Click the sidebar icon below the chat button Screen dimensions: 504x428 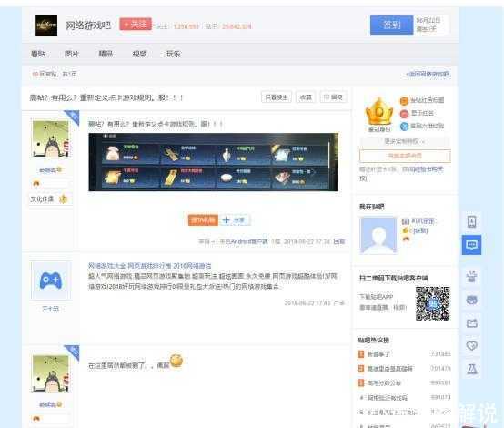point(471,277)
